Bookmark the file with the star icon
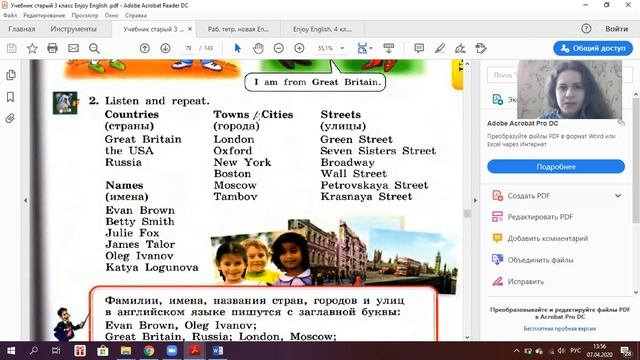 tap(32, 48)
